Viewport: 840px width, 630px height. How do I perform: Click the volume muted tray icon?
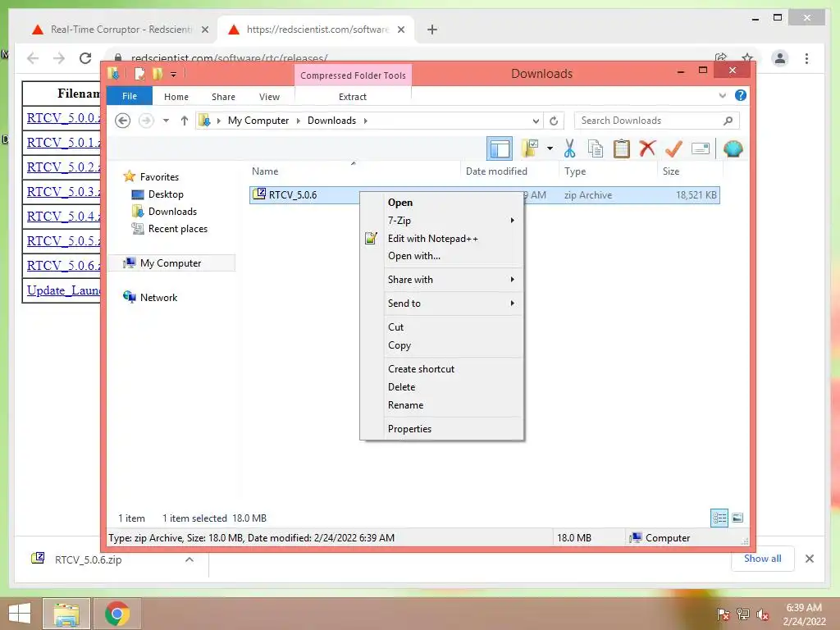[x=762, y=614]
